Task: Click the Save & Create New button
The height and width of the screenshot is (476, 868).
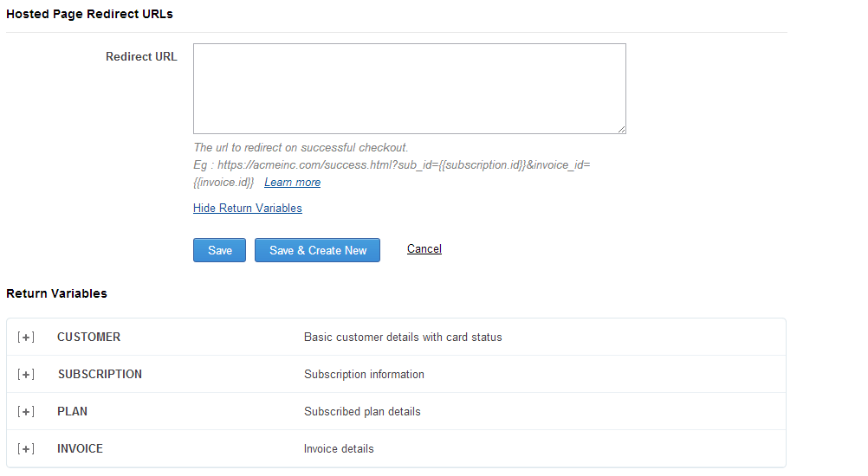Action: tap(317, 250)
